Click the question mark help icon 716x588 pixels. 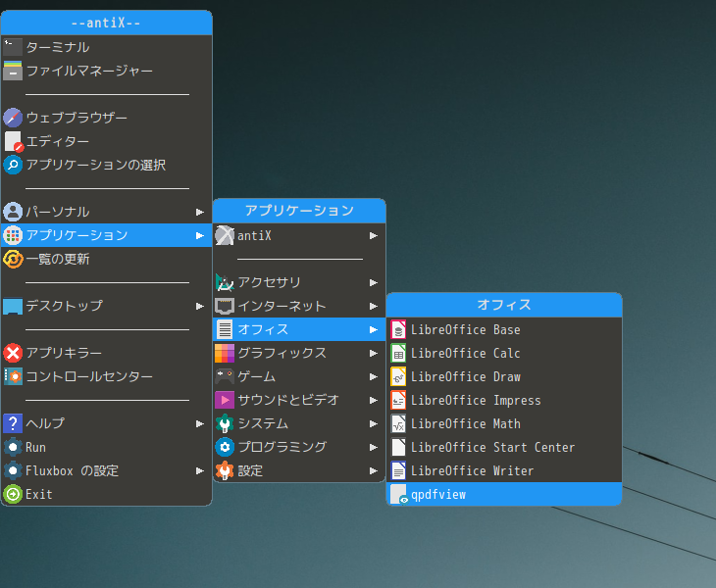pos(13,423)
